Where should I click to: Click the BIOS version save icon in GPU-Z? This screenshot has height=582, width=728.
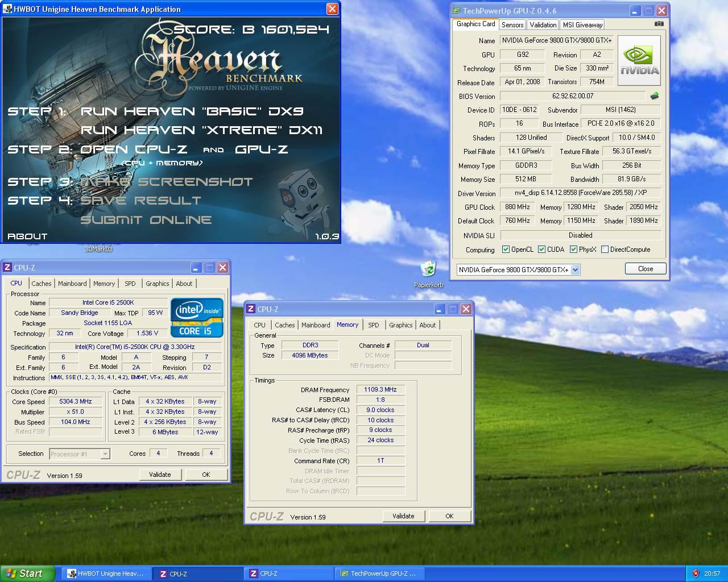coord(655,96)
